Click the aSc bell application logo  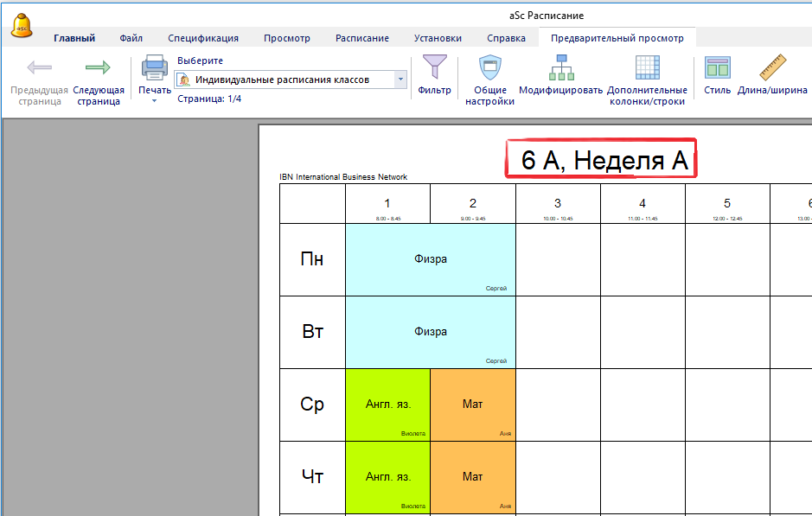[x=22, y=24]
